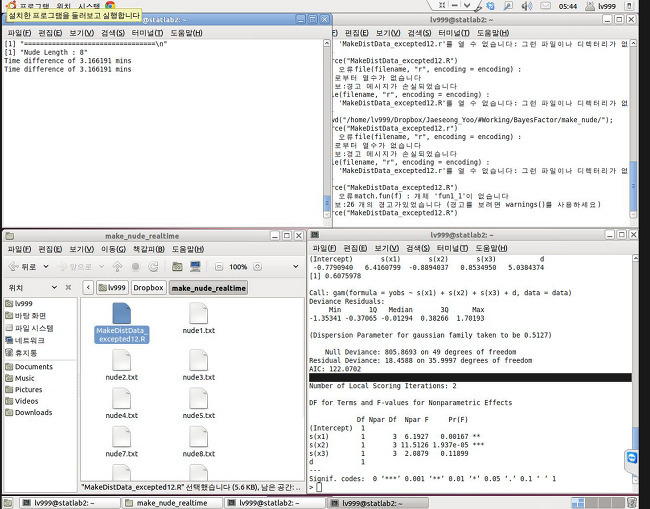Viewport: 650px width, 509px height.
Task: Zoom out with the minus icon
Action: click(219, 267)
